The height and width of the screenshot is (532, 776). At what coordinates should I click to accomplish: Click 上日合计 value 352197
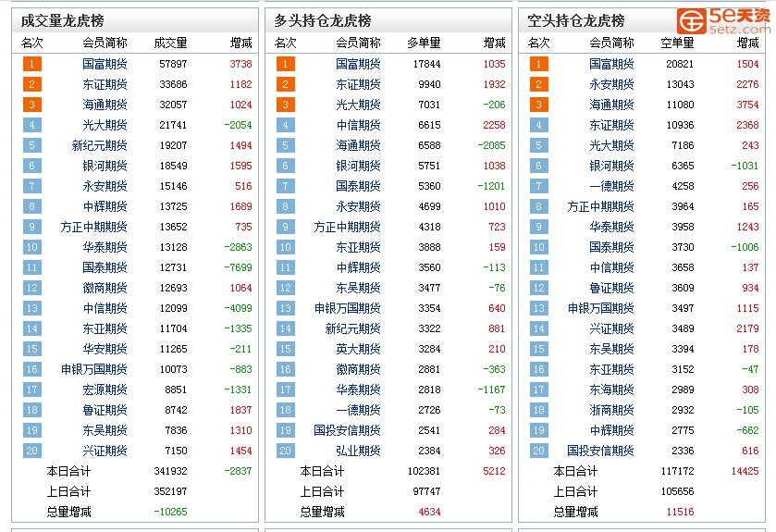170,491
